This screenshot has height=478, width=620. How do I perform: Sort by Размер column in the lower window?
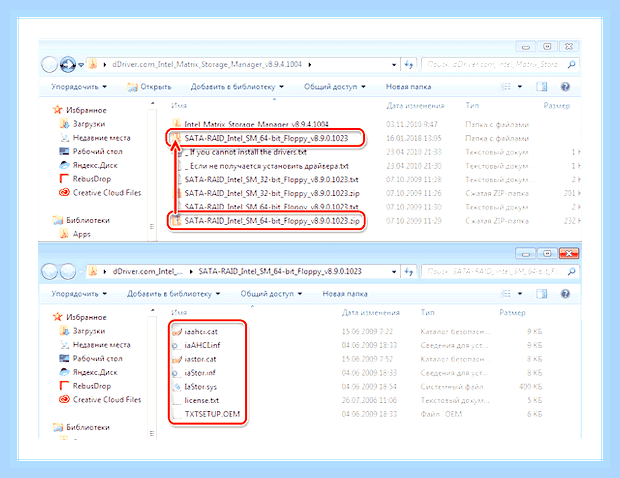[512, 313]
